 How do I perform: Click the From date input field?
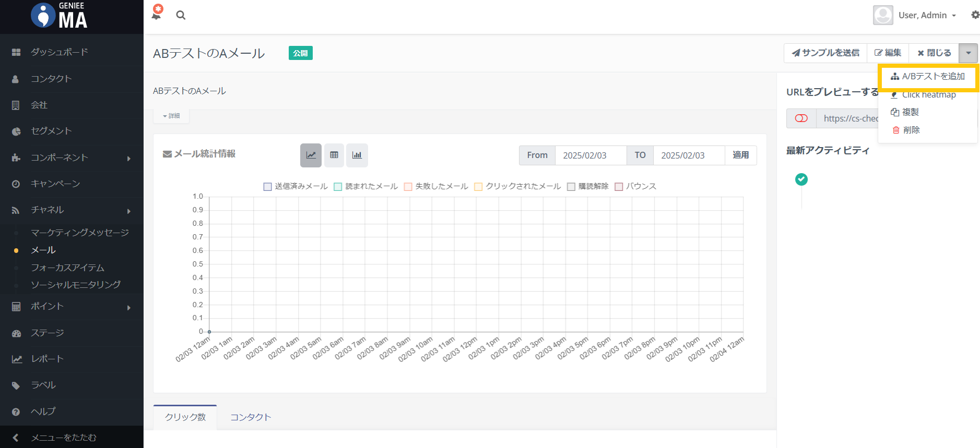[590, 155]
